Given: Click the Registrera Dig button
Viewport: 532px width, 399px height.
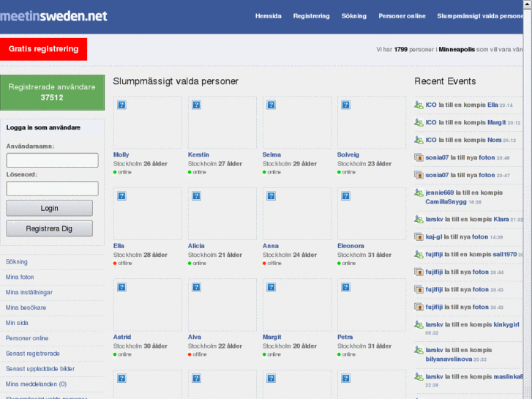Looking at the screenshot, I should point(49,228).
